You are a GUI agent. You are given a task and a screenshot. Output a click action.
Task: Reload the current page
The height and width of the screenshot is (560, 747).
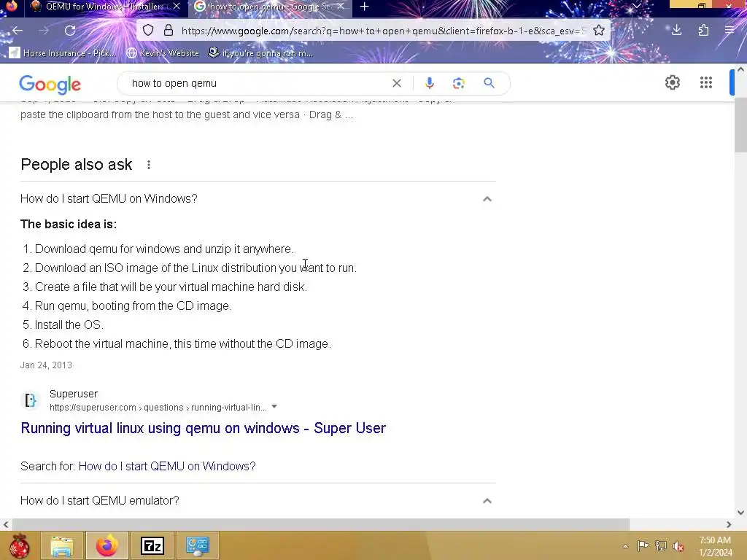pyautogui.click(x=70, y=31)
